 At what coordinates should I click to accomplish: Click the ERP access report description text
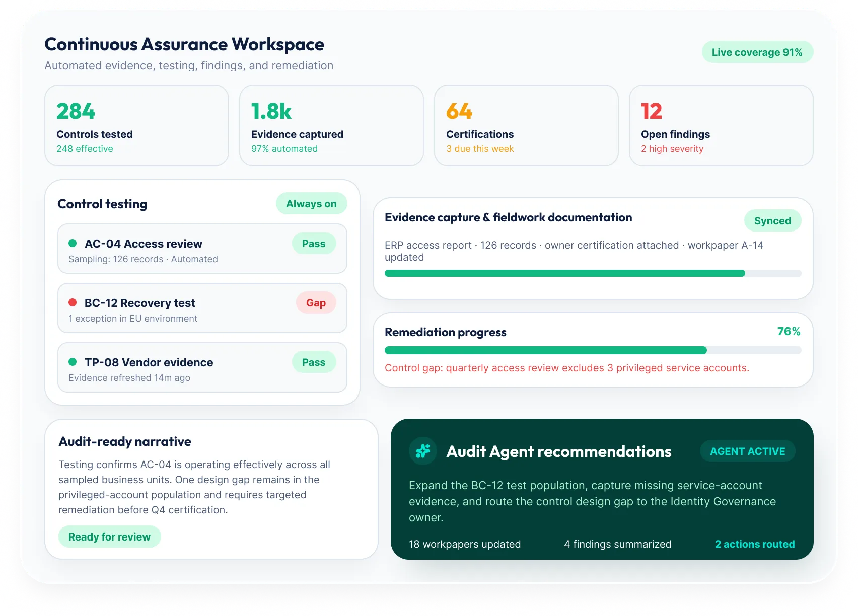coord(574,251)
